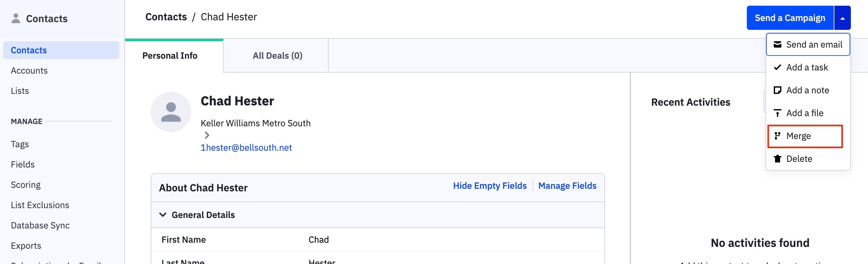This screenshot has height=264, width=868.
Task: Click the checkmark icon for Add a task
Action: click(x=777, y=67)
